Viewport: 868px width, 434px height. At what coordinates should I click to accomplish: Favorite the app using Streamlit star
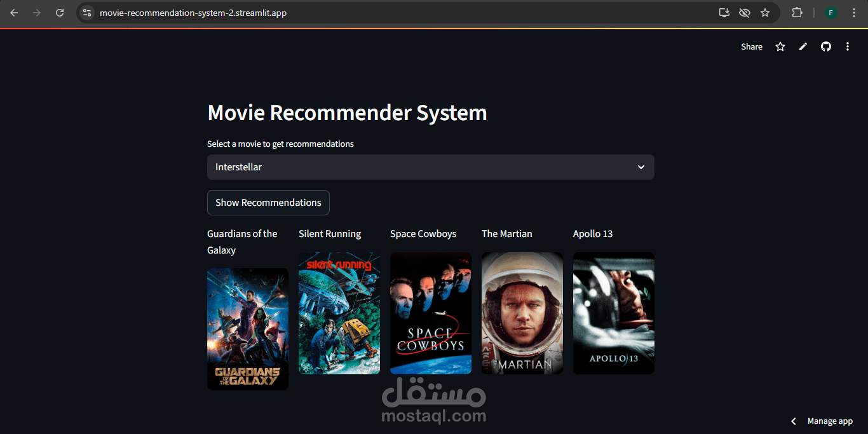[780, 46]
